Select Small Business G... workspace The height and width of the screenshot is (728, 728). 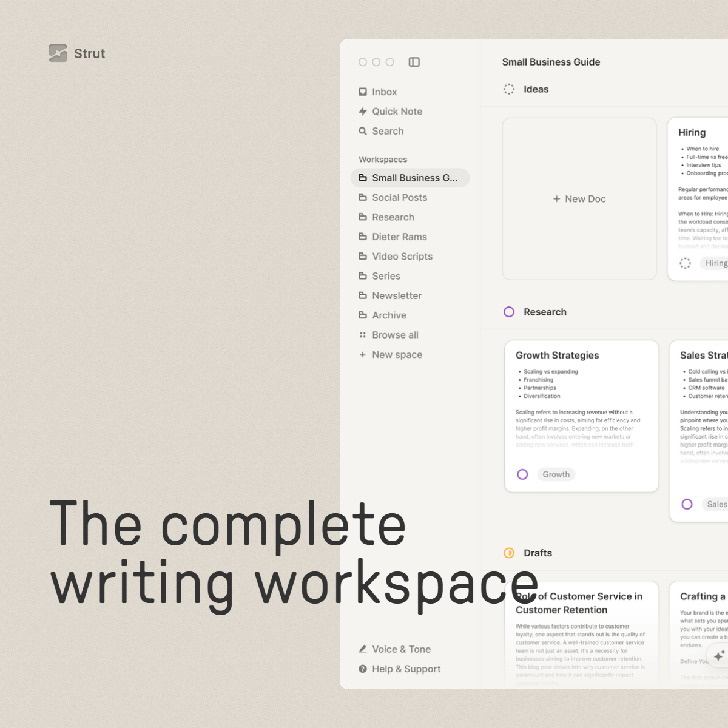pyautogui.click(x=410, y=178)
